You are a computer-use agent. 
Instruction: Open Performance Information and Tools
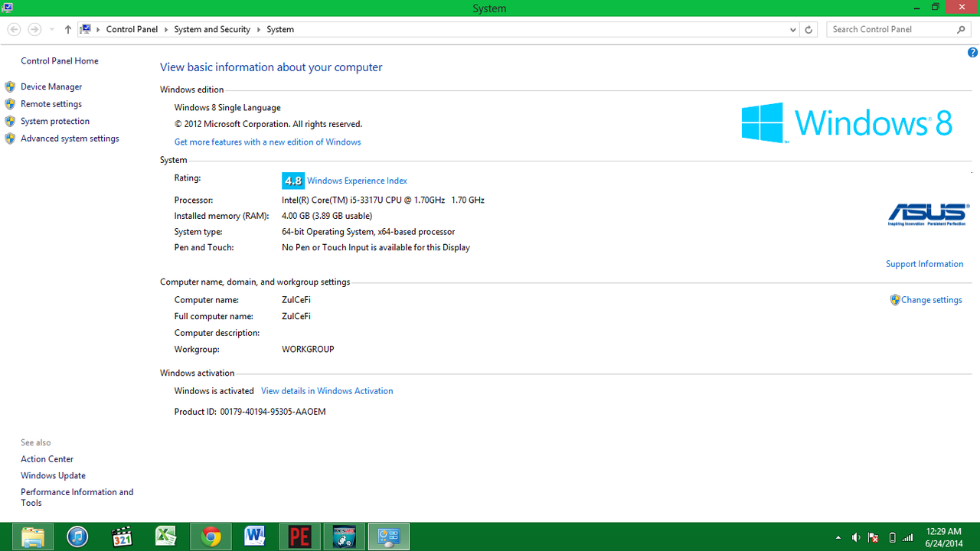pos(77,497)
